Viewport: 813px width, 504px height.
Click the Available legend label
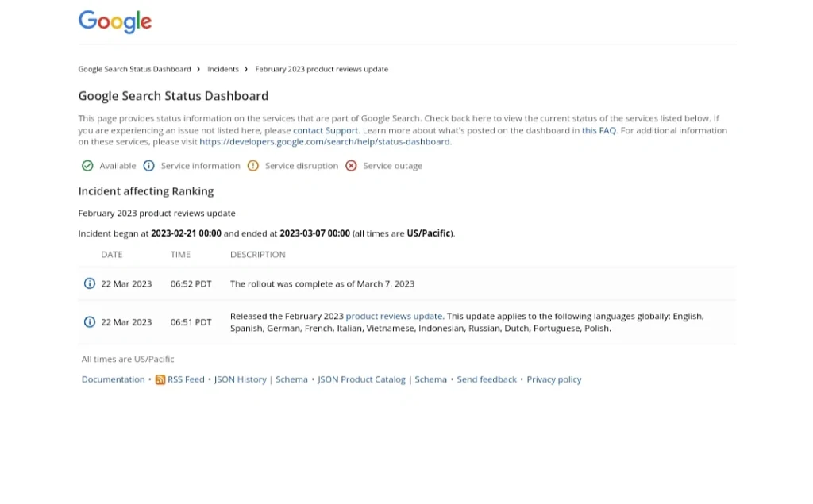pos(118,166)
